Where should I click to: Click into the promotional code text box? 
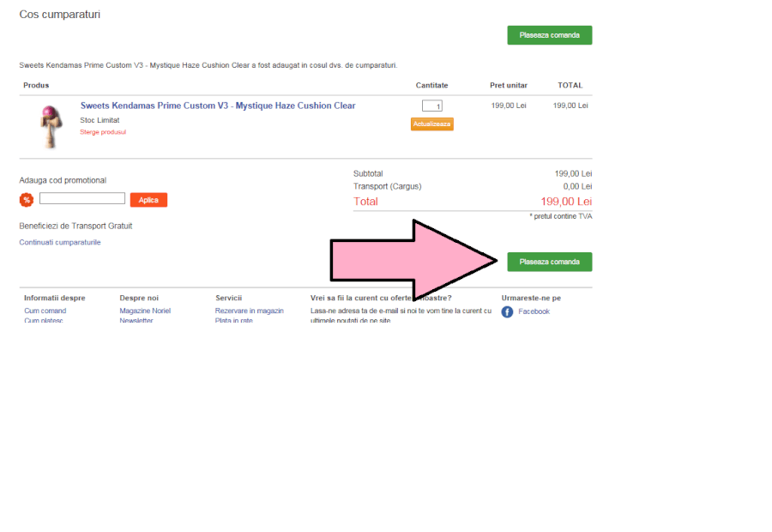point(82,198)
